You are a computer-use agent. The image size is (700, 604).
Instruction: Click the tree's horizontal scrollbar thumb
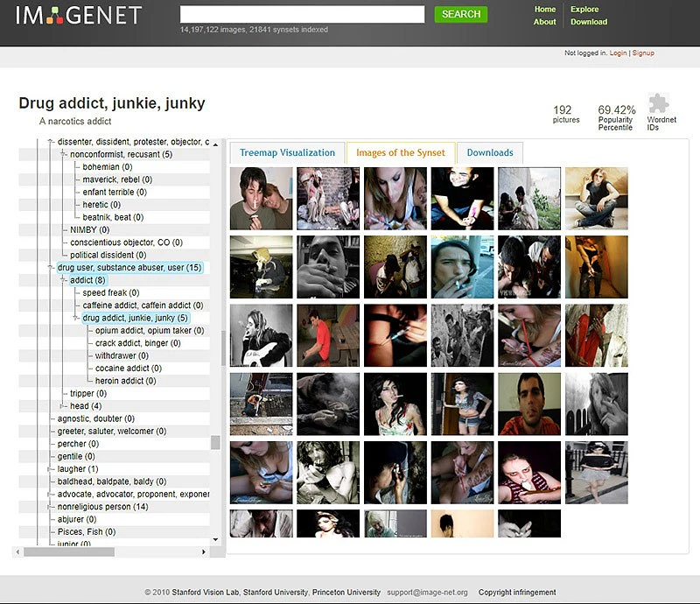point(69,551)
